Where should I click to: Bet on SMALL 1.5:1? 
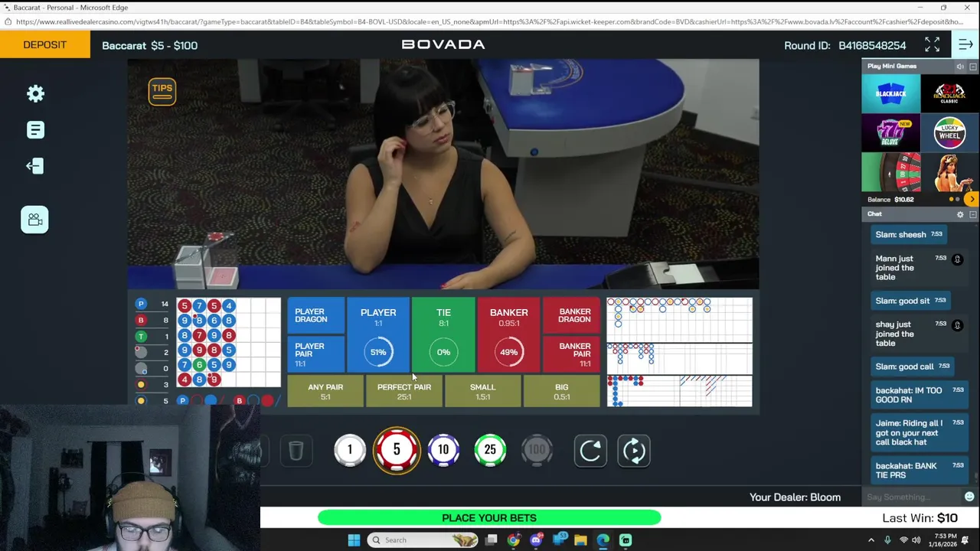click(483, 391)
